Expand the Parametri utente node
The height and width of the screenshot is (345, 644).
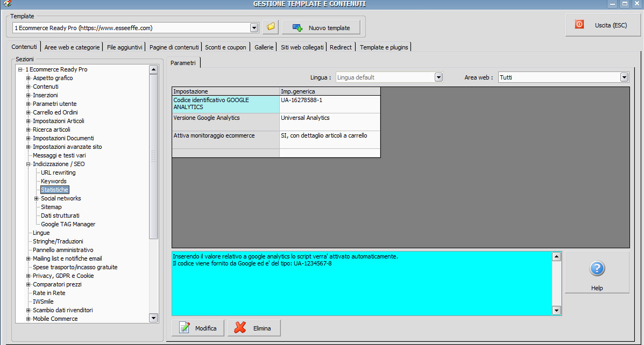29,104
